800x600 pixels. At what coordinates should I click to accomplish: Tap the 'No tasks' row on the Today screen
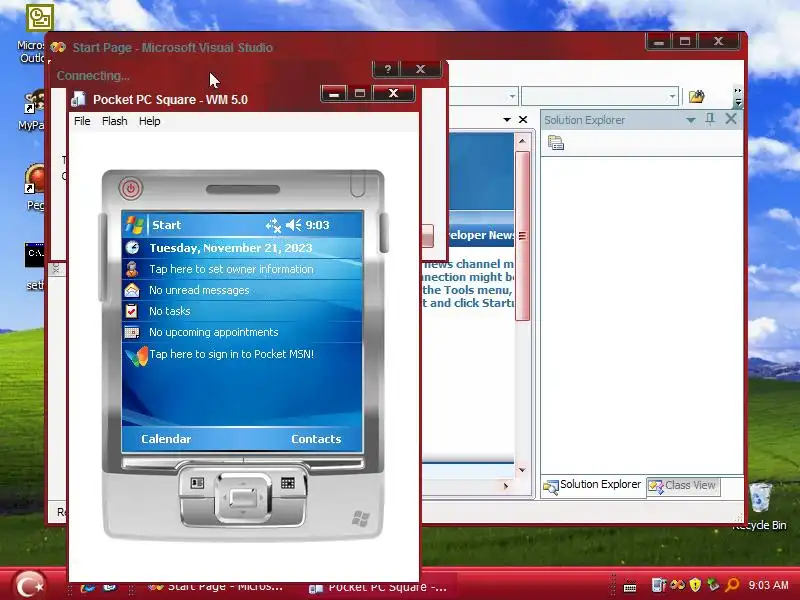coord(242,311)
